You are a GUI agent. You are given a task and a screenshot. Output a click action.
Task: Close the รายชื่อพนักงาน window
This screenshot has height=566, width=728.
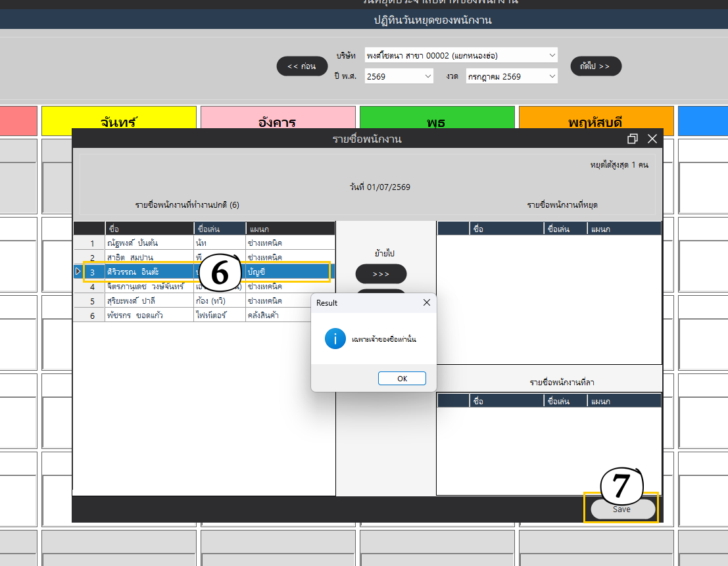[652, 139]
